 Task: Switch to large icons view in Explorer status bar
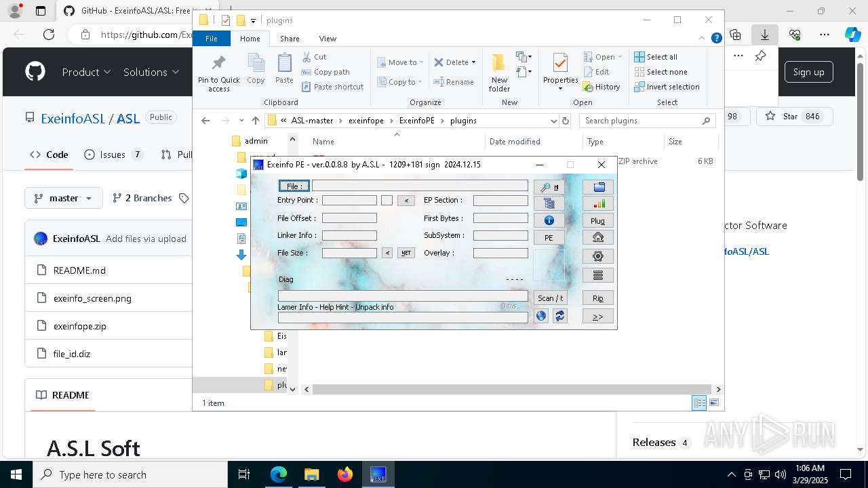713,403
